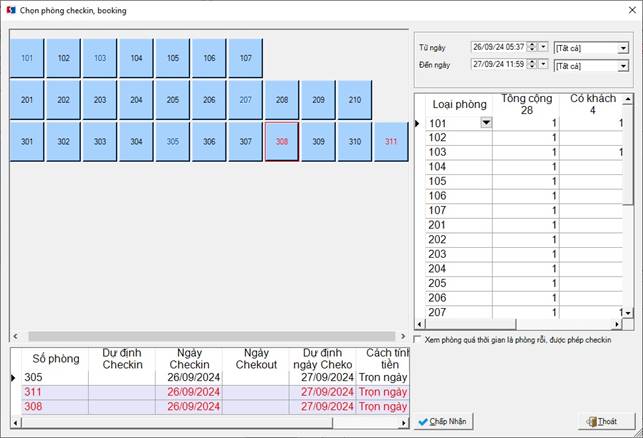
Task: Select room tile 102
Action: pos(63,58)
